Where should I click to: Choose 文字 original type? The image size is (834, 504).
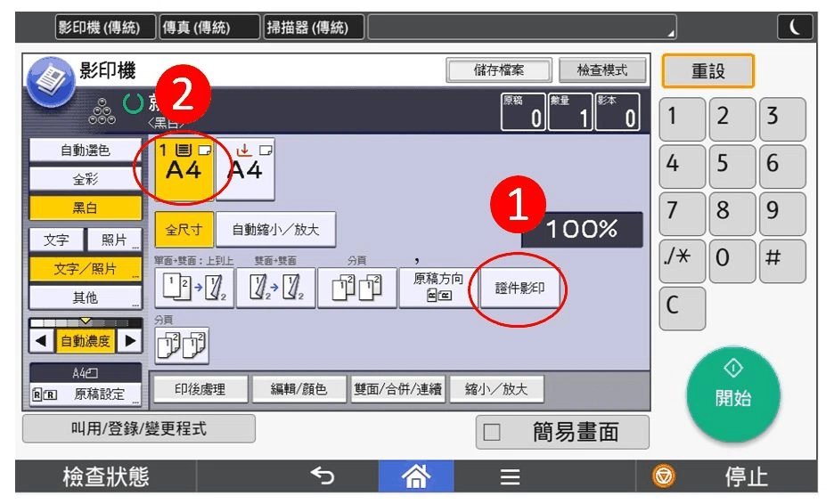point(56,240)
